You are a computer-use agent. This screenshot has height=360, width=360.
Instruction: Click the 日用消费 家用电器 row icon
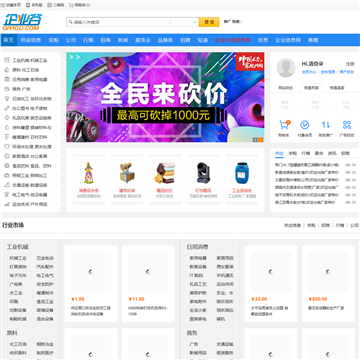point(6,79)
